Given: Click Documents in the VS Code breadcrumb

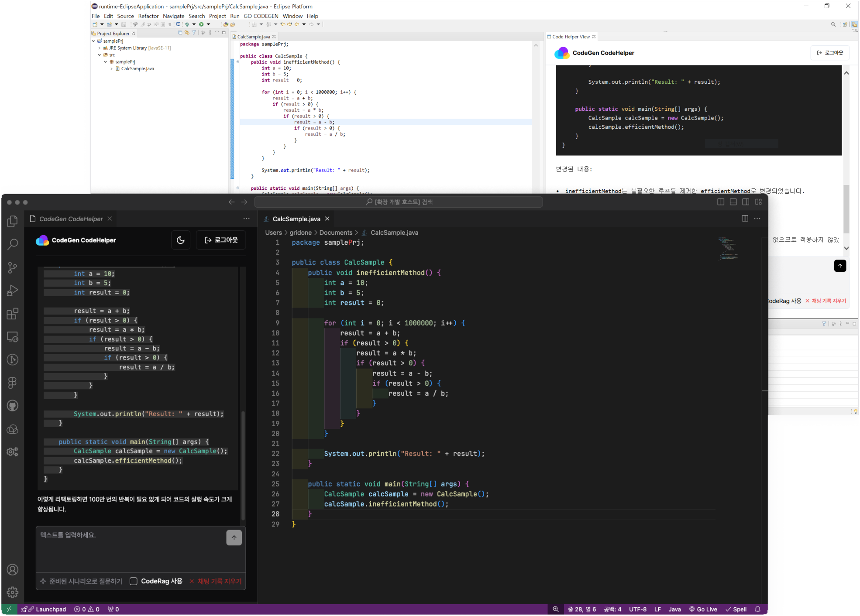Looking at the screenshot, I should 336,233.
